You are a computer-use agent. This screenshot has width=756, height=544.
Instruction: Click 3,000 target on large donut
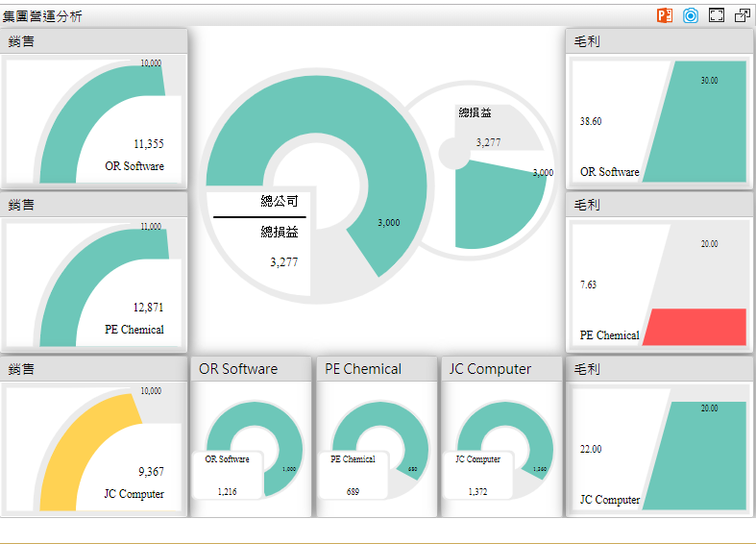389,223
